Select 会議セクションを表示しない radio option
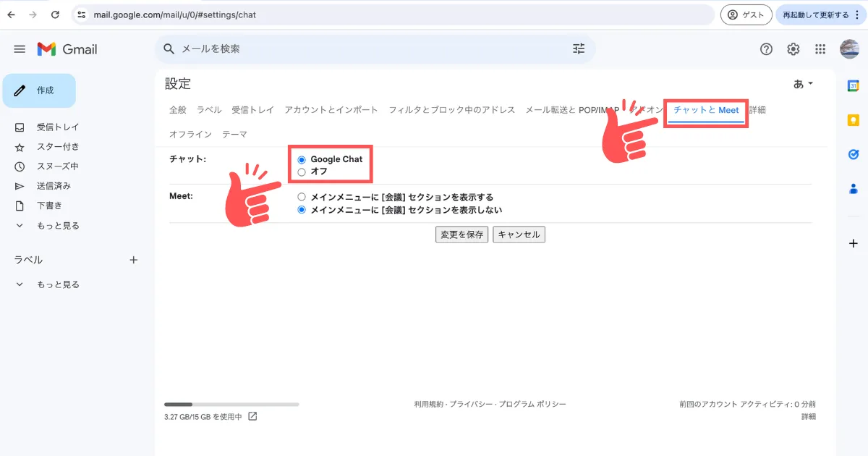The width and height of the screenshot is (868, 456). [x=302, y=210]
